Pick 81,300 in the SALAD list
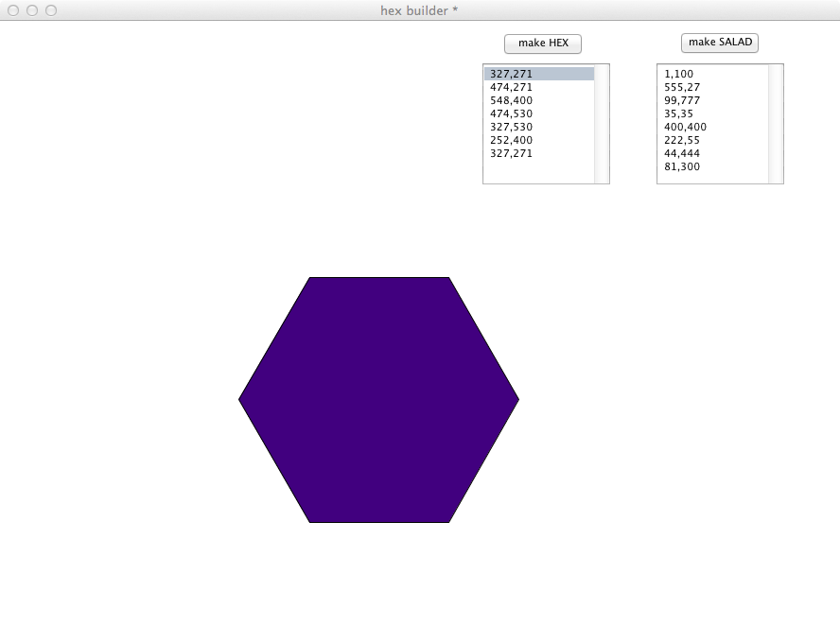The image size is (840, 626). (x=682, y=166)
